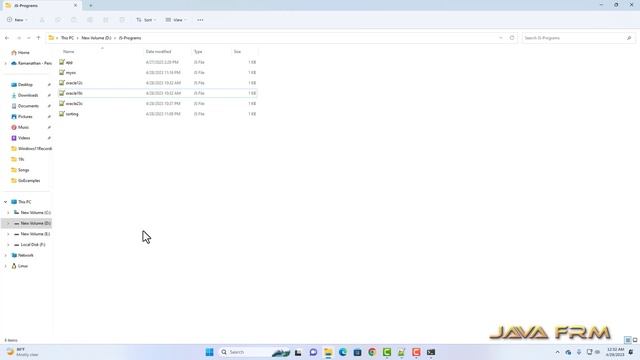Collapse the This PC tree node

point(6,202)
